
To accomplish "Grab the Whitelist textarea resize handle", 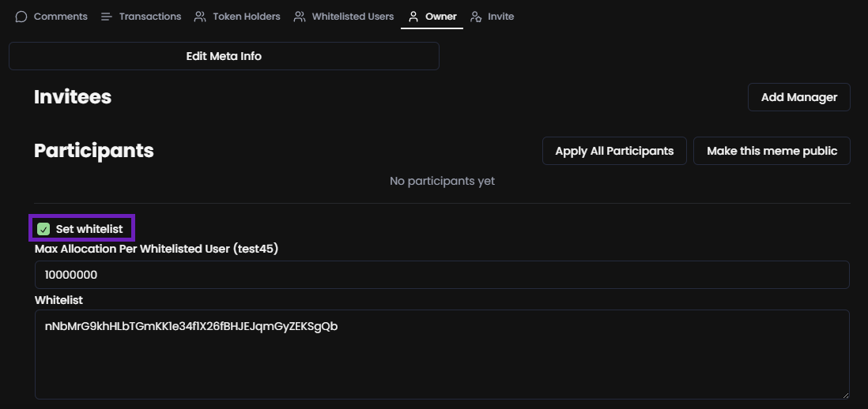I will pyautogui.click(x=844, y=394).
